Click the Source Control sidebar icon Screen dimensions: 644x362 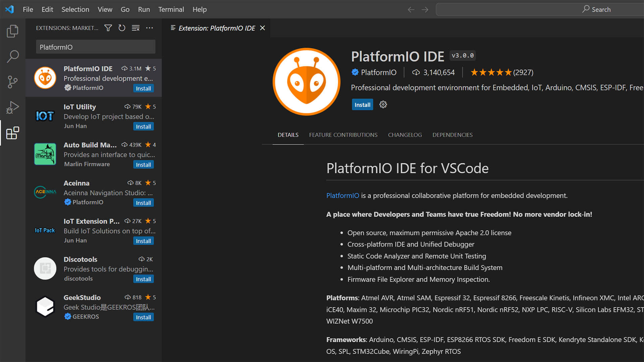click(12, 82)
